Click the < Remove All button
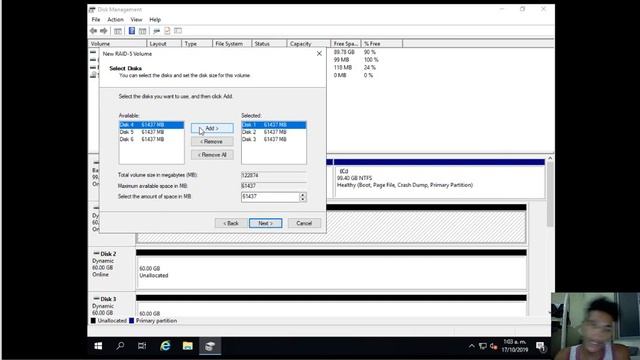 212,155
